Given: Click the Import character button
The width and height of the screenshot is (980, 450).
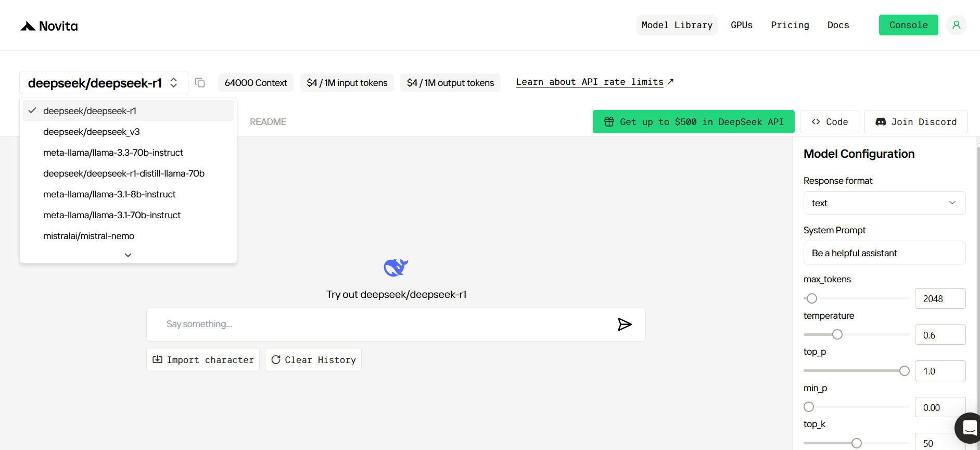Looking at the screenshot, I should (203, 359).
